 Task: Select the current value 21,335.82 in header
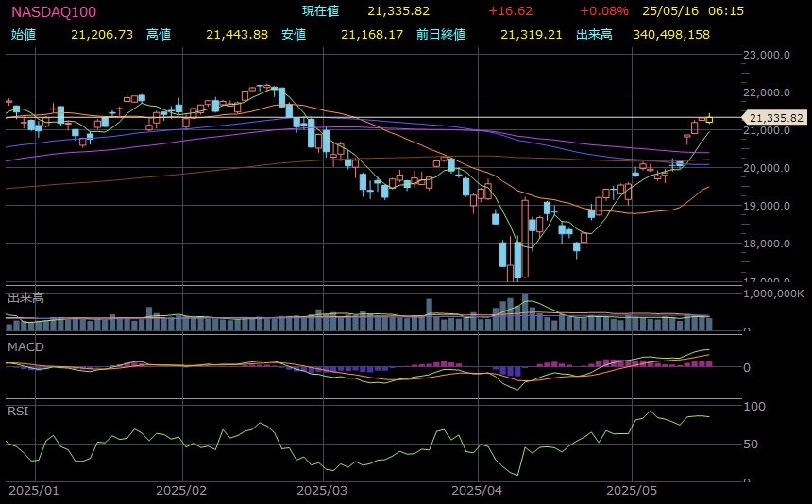click(x=398, y=11)
